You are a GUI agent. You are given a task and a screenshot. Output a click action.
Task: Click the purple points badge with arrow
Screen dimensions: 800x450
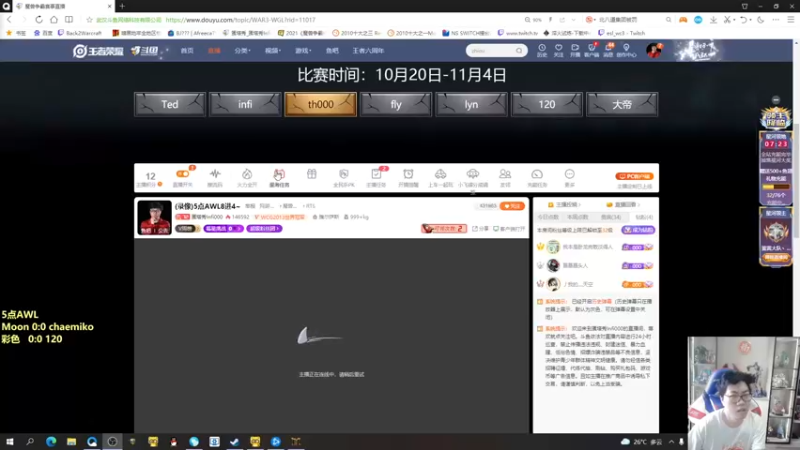[x=223, y=229]
